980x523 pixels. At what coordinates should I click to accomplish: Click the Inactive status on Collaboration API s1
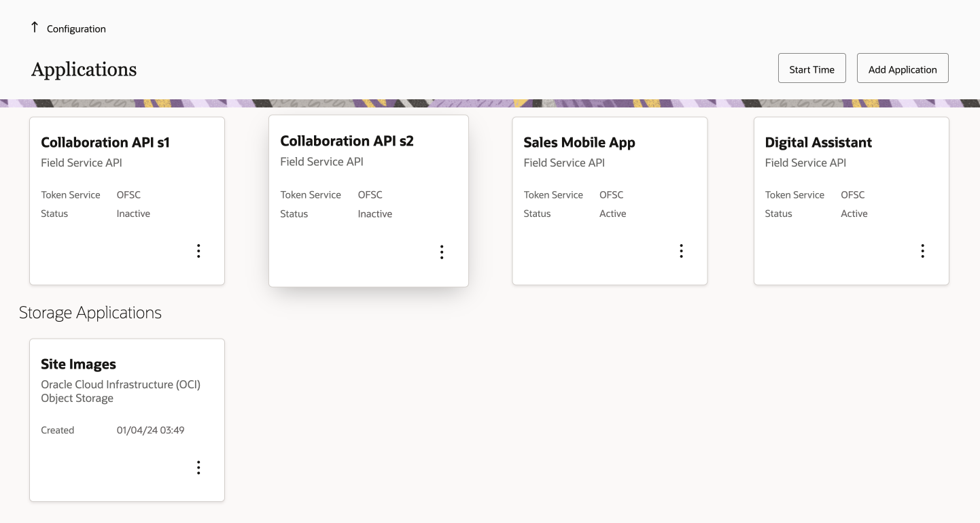coord(133,214)
